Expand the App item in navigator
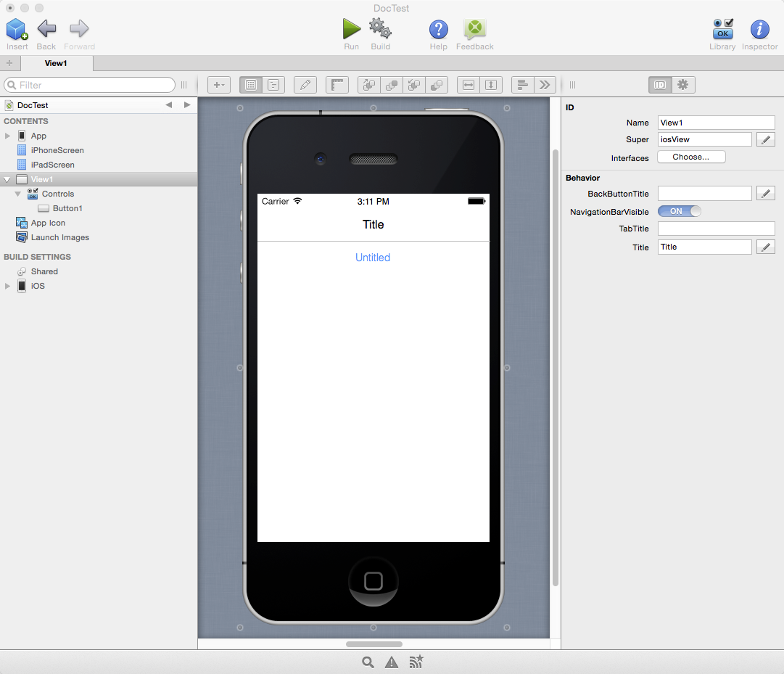Screen dimensions: 784x674 8,136
